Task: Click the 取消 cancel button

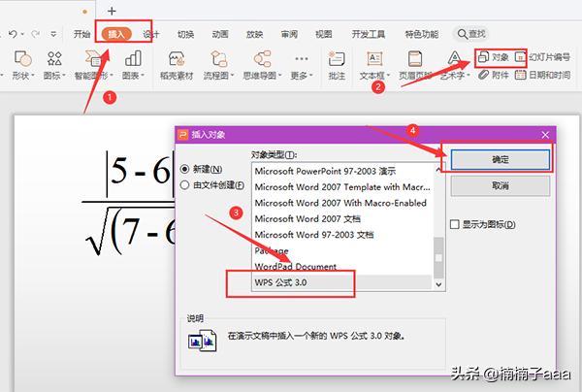Action: [x=500, y=185]
